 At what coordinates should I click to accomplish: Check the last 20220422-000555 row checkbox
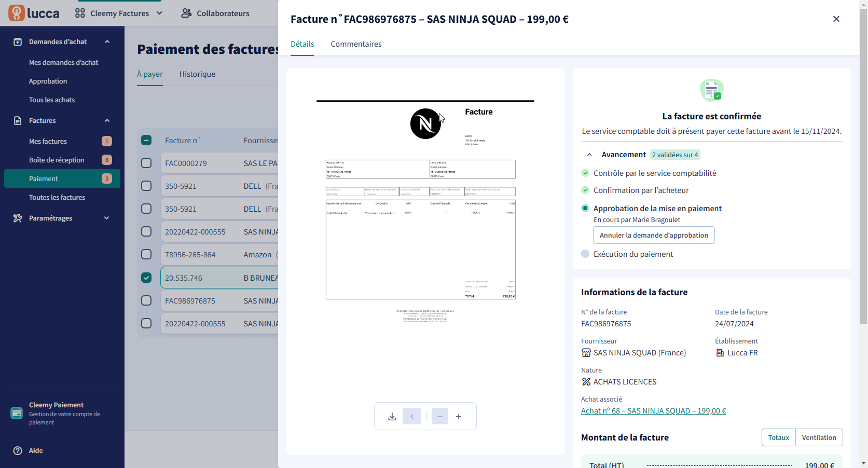[x=146, y=323]
